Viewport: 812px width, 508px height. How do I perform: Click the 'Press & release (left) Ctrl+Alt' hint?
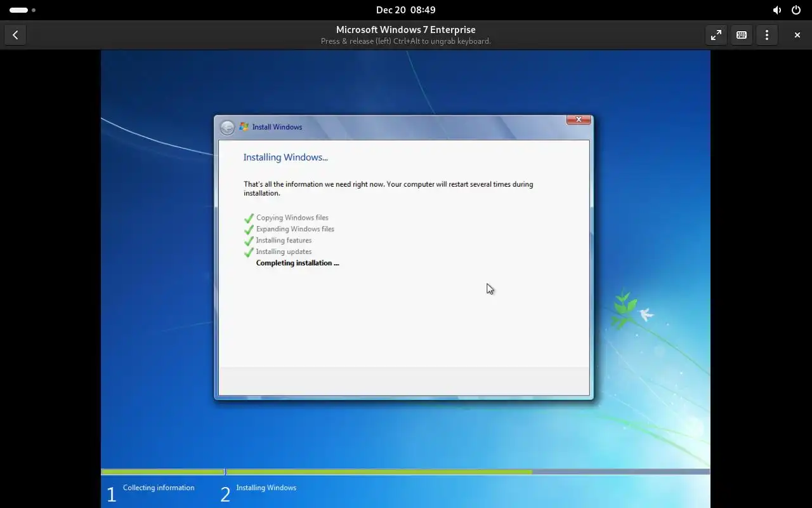(x=405, y=41)
